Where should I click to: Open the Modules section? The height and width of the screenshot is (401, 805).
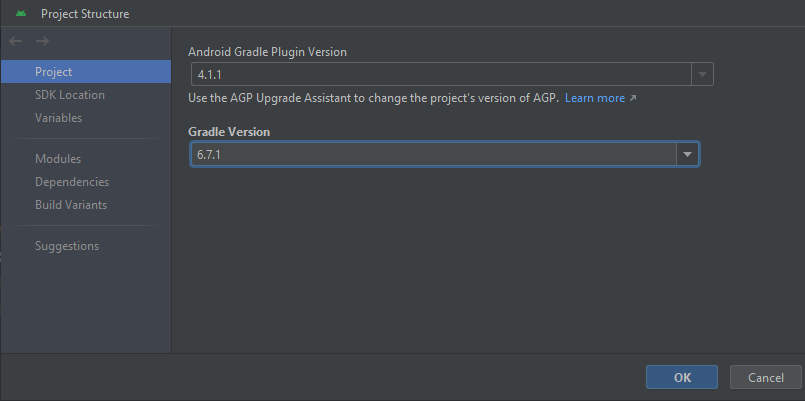(58, 159)
